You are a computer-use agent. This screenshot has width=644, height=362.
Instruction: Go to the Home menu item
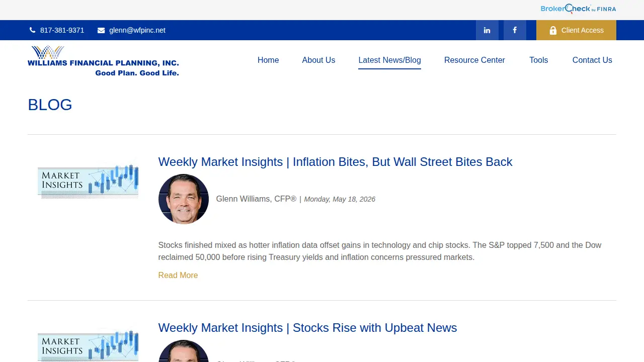click(268, 60)
